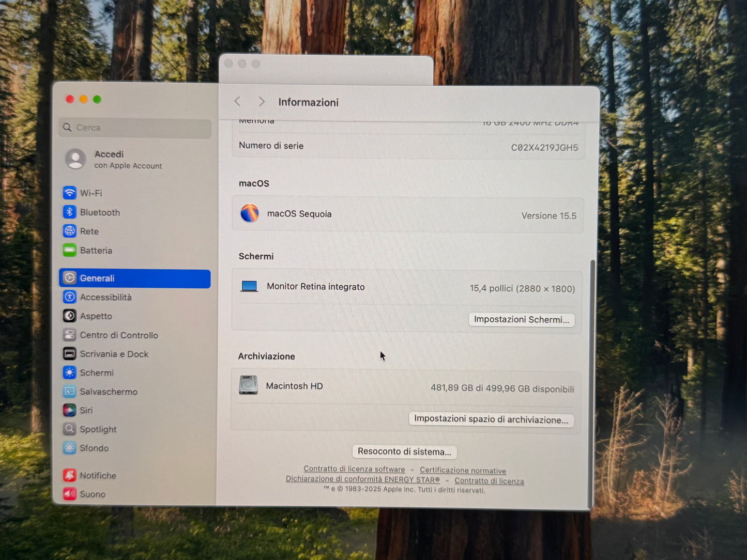The height and width of the screenshot is (560, 747).
Task: Open Contratto di licenza software link
Action: pyautogui.click(x=354, y=469)
